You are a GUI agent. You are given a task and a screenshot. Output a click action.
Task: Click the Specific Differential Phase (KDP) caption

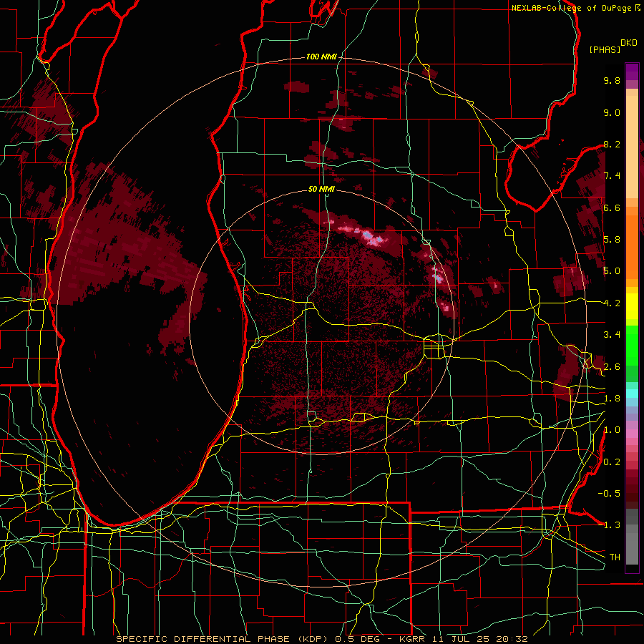pos(223,639)
